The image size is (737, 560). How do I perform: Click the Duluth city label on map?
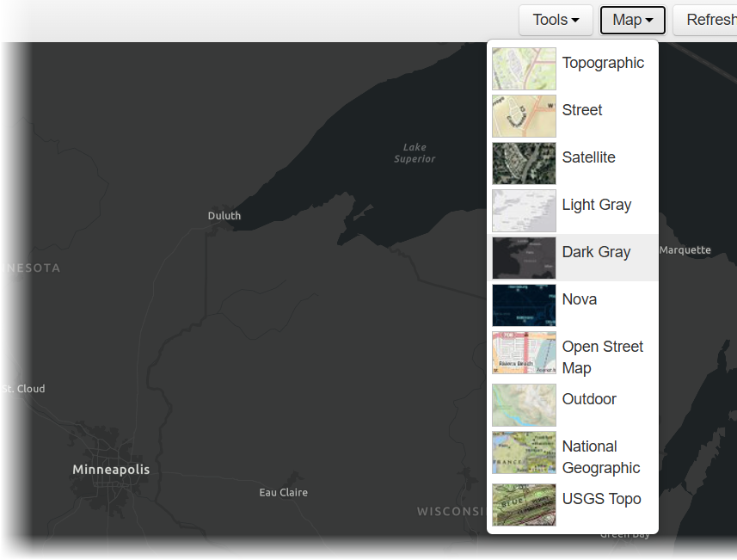[x=224, y=216]
